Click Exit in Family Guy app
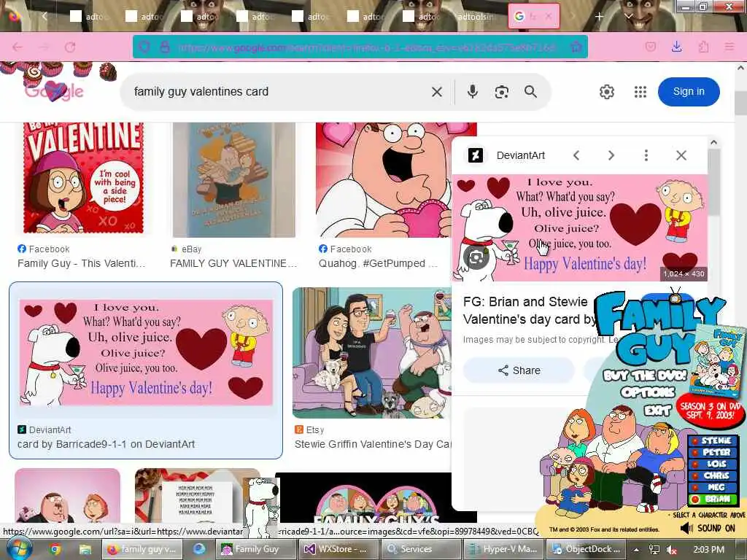This screenshot has height=560, width=747. pyautogui.click(x=657, y=410)
